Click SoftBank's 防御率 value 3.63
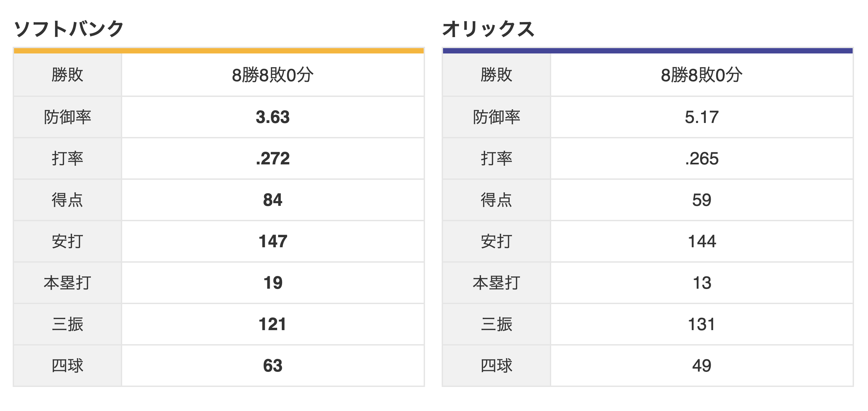Viewport: 868px width, 411px height. click(273, 117)
